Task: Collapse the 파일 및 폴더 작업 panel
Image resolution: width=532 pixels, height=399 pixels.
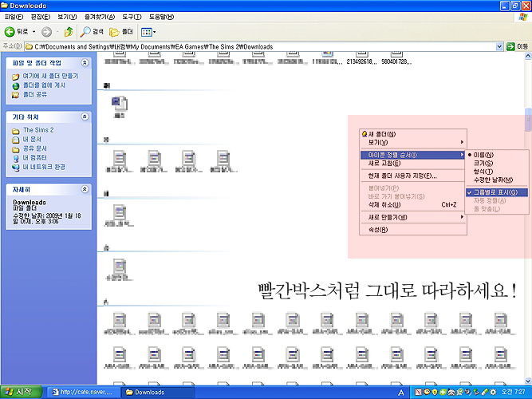Action: 85,63
